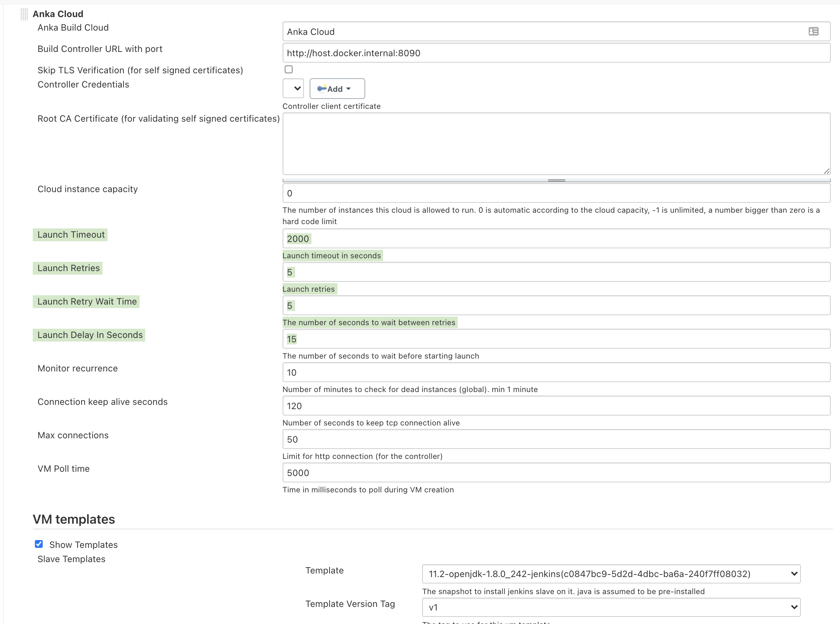
Task: Click the Max connections field showing 50
Action: [x=556, y=439]
